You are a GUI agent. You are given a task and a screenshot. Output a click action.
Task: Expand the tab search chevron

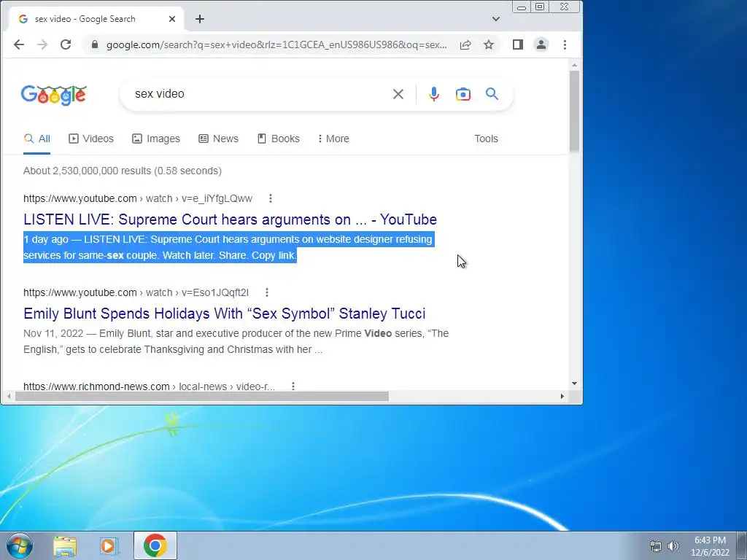(496, 19)
